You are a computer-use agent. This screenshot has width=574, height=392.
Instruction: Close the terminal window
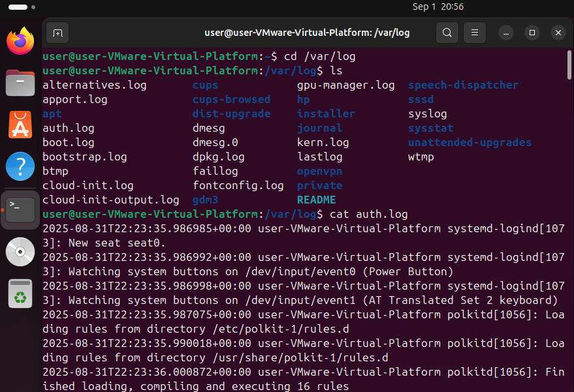click(558, 33)
